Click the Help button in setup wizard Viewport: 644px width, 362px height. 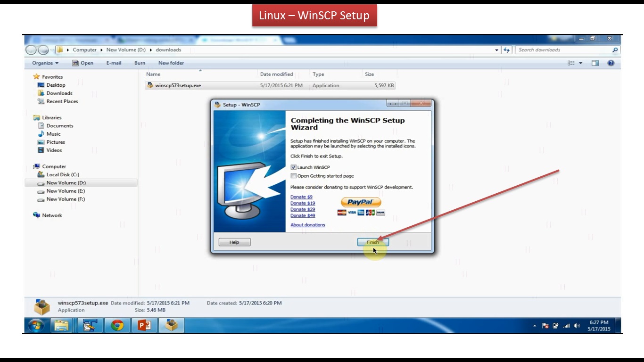234,242
